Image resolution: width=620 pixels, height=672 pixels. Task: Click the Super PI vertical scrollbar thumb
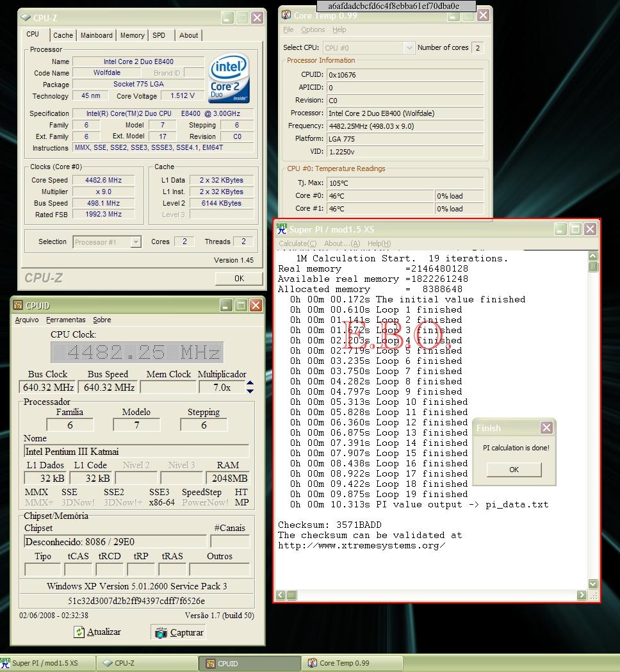pos(593,266)
